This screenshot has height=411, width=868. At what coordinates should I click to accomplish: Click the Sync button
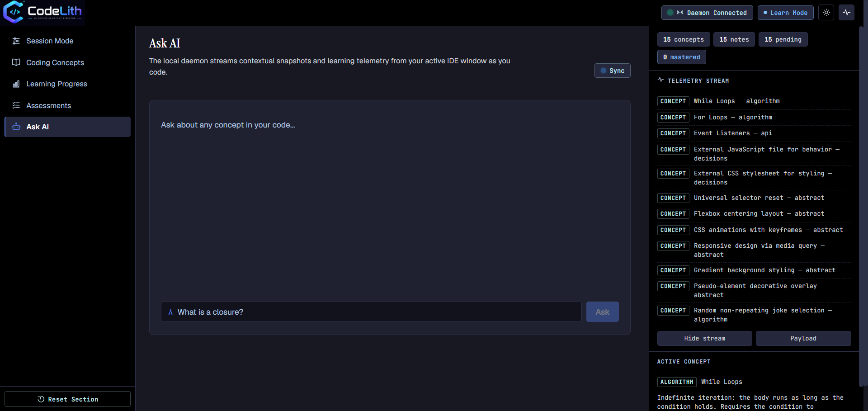pyautogui.click(x=612, y=71)
